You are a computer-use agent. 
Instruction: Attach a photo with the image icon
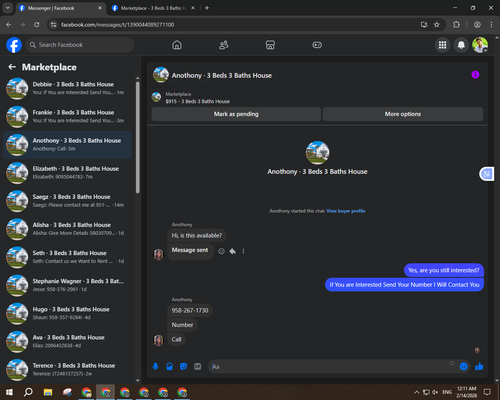169,367
